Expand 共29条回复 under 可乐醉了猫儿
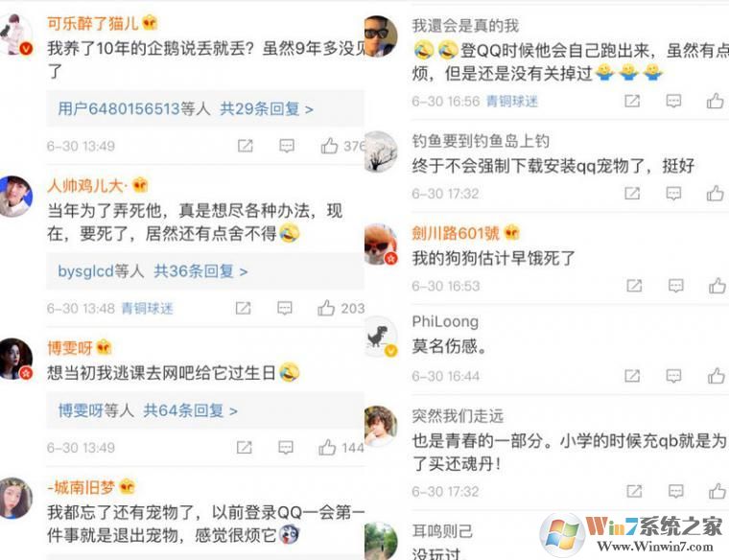 pos(267,109)
